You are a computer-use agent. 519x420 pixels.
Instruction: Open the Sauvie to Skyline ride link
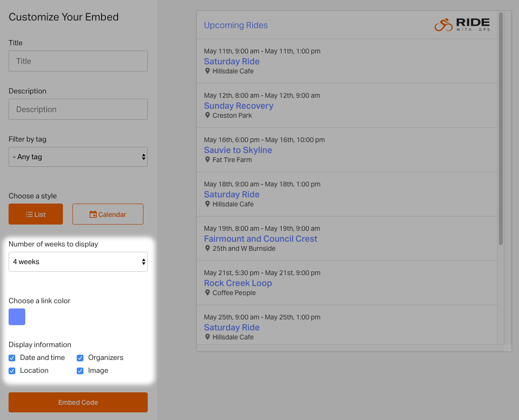click(238, 150)
